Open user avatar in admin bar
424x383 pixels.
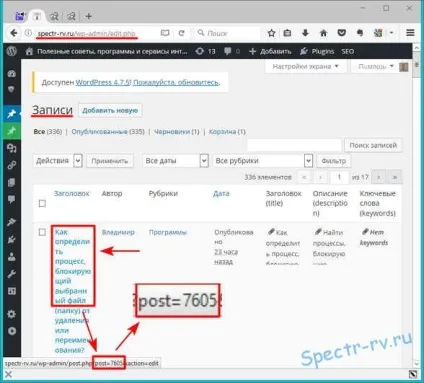coord(404,67)
